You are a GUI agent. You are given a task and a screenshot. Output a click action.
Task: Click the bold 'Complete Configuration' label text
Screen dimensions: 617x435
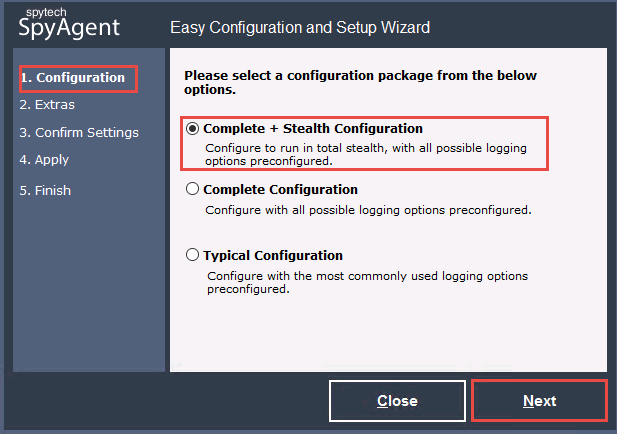(280, 189)
